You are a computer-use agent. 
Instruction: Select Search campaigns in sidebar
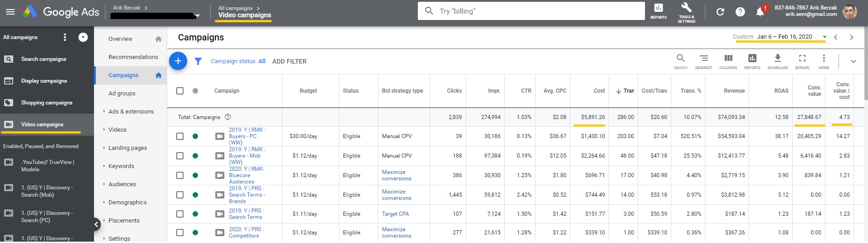[x=44, y=59]
